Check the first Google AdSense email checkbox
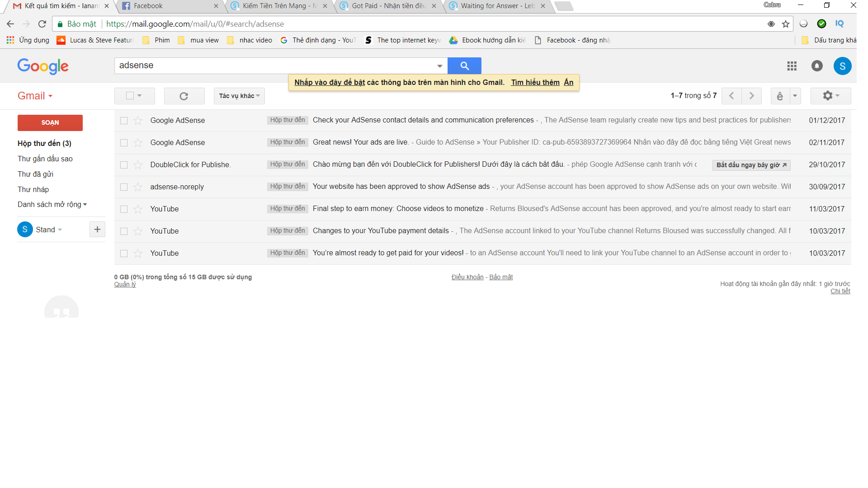This screenshot has width=868, height=488. point(124,121)
